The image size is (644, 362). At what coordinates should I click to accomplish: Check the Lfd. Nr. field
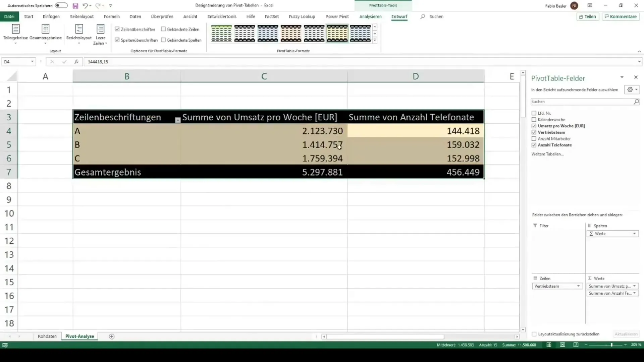tap(534, 113)
